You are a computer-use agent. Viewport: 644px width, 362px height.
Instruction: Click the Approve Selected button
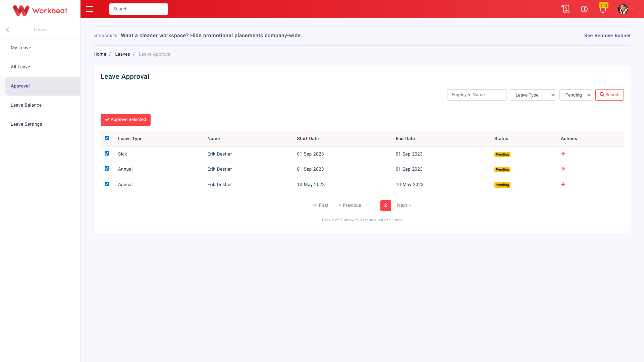125,120
